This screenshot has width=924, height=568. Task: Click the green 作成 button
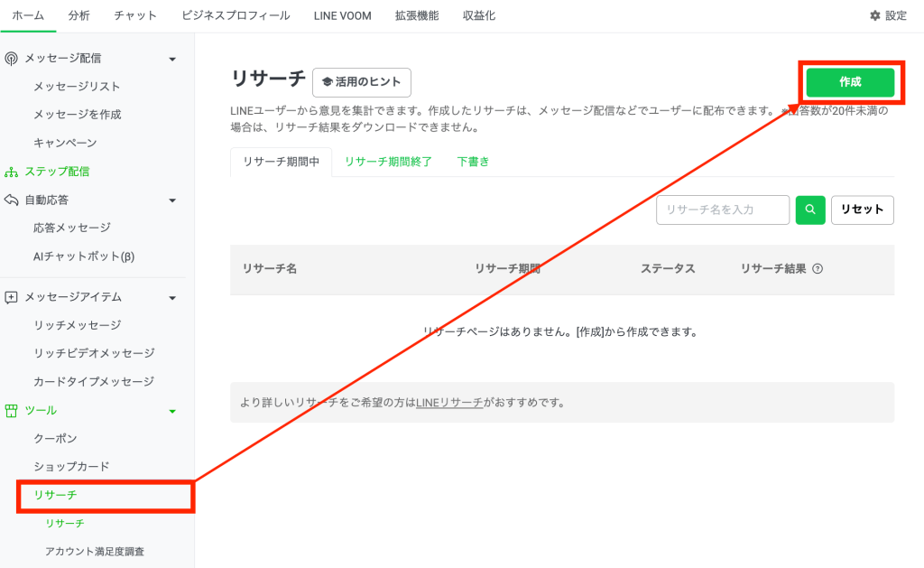[850, 82]
